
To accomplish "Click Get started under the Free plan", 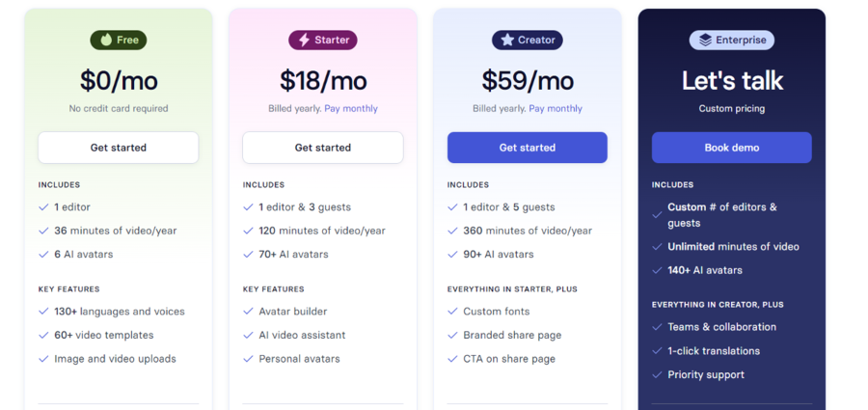I will tap(119, 148).
